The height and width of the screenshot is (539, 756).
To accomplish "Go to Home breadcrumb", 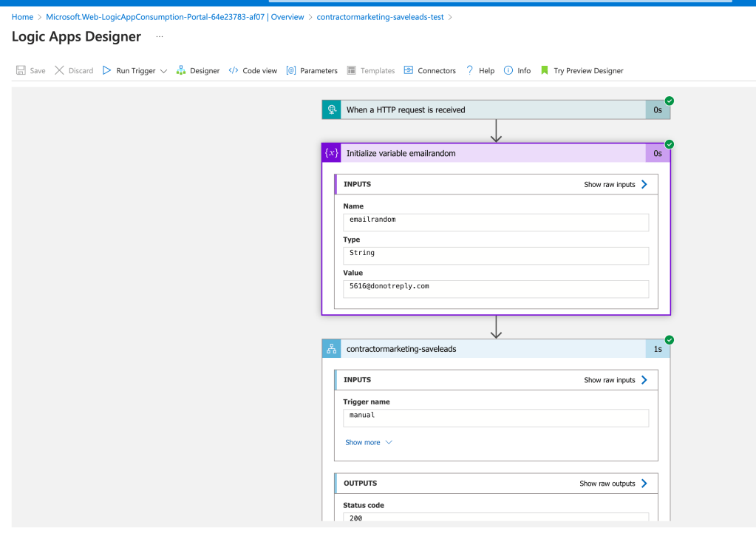I will tap(22, 17).
